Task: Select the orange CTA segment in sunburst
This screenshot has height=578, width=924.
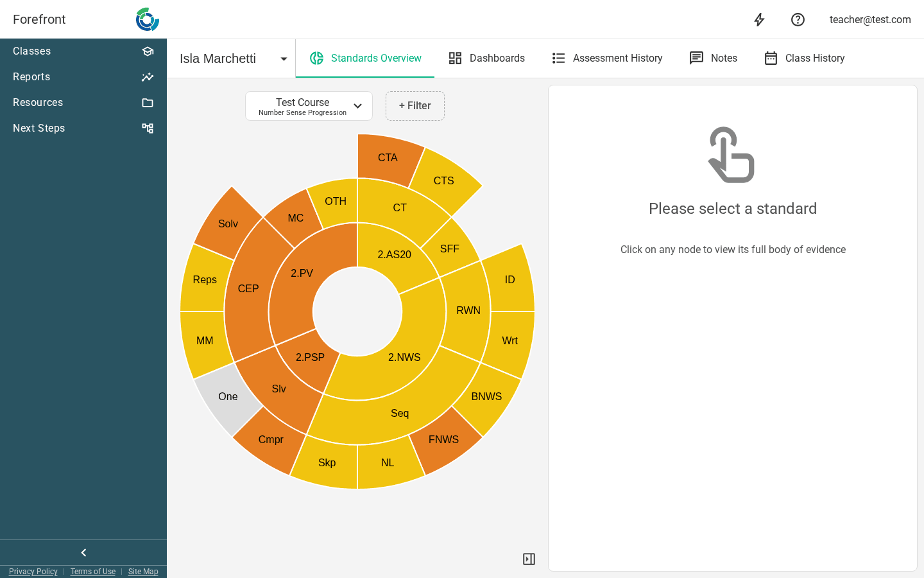Action: click(388, 158)
